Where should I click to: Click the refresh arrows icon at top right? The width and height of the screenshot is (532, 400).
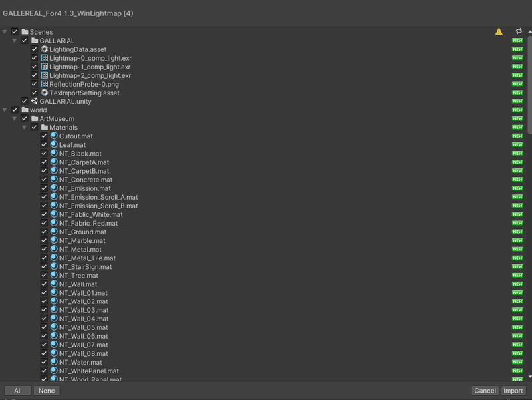click(x=519, y=31)
